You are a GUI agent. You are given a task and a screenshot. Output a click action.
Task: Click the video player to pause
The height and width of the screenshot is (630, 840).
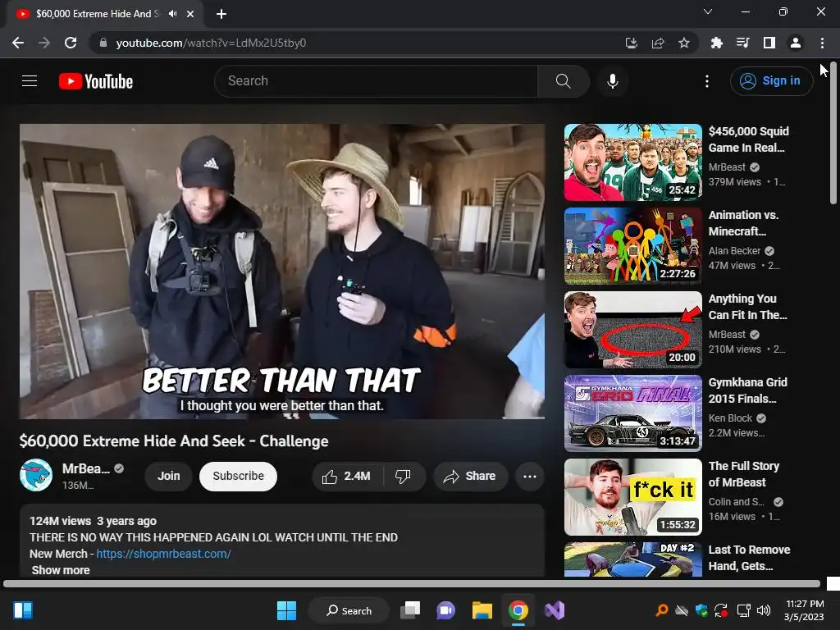click(282, 271)
